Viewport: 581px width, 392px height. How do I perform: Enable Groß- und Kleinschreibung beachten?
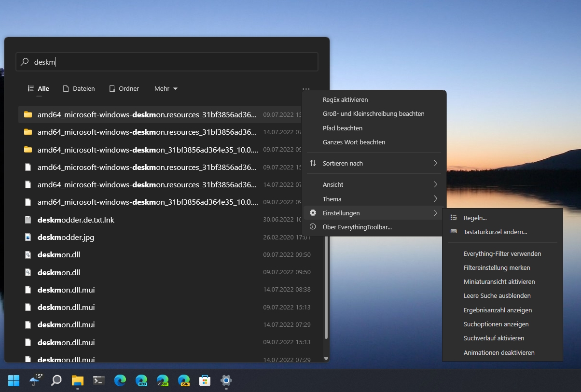373,114
